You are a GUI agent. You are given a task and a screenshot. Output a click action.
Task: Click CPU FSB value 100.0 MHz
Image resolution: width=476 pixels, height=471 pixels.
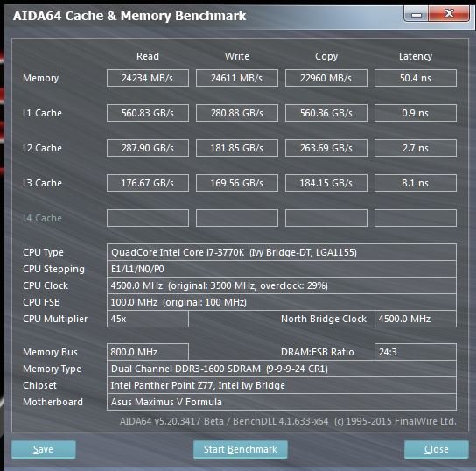[282, 302]
